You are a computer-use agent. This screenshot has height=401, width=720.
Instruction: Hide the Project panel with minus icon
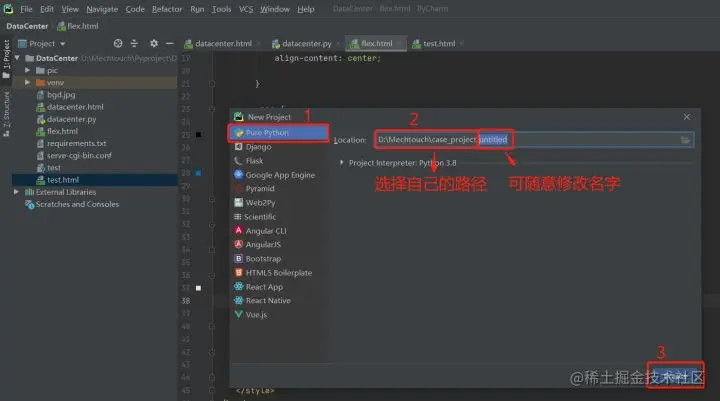pos(169,43)
